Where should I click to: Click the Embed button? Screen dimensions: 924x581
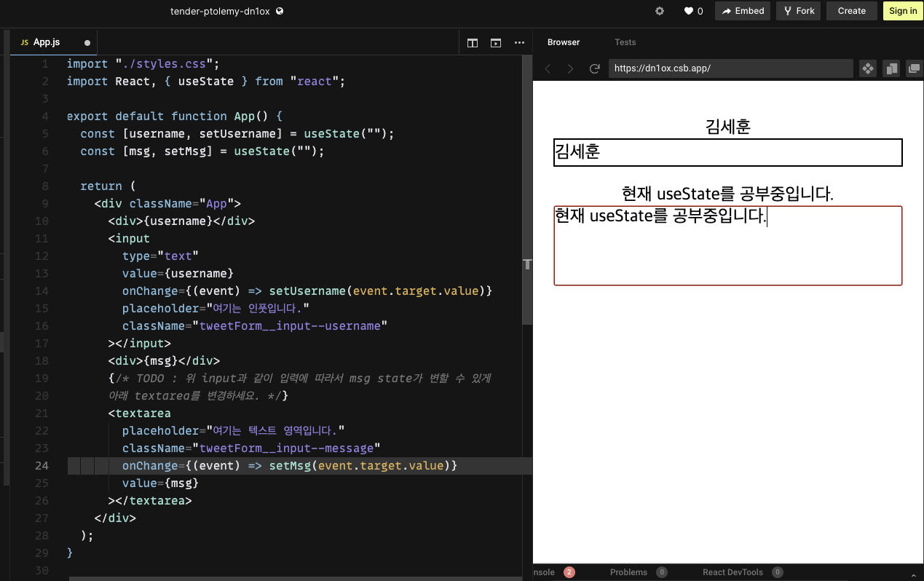(x=743, y=11)
